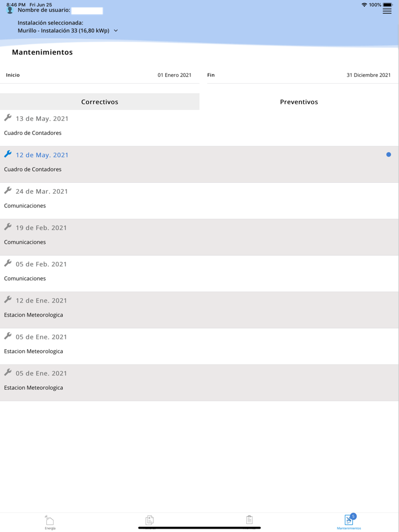Tap the blue wrench icon for 12 de May. 2021
The width and height of the screenshot is (399, 532).
[x=8, y=154]
